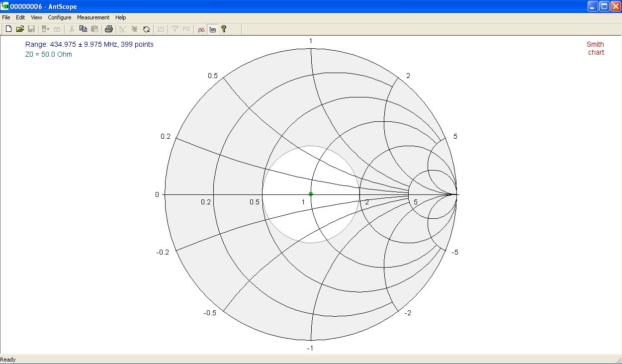
Task: Click the Copy icon in toolbar
Action: (83, 29)
